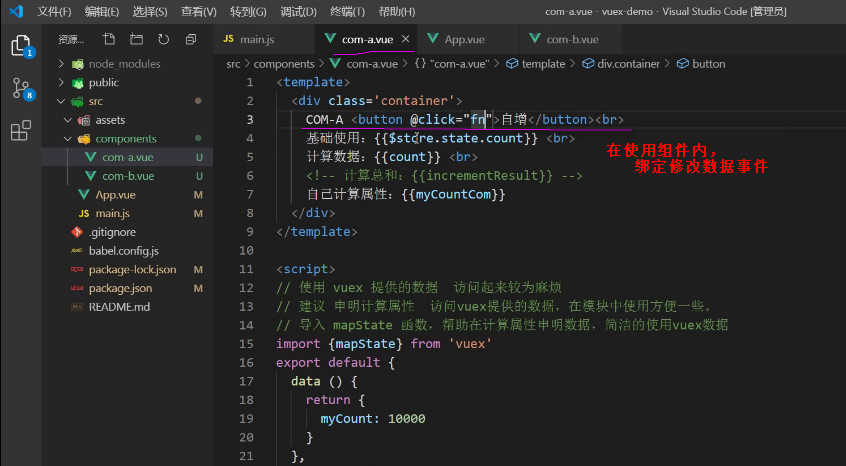846x466 pixels.
Task: Click button symbol icon in breadcrumb
Action: tap(683, 64)
